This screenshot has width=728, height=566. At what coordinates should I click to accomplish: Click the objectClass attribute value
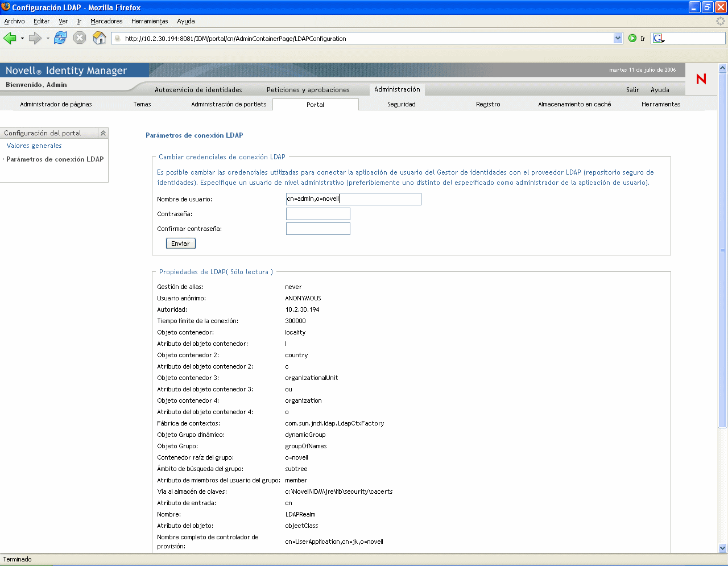[301, 526]
